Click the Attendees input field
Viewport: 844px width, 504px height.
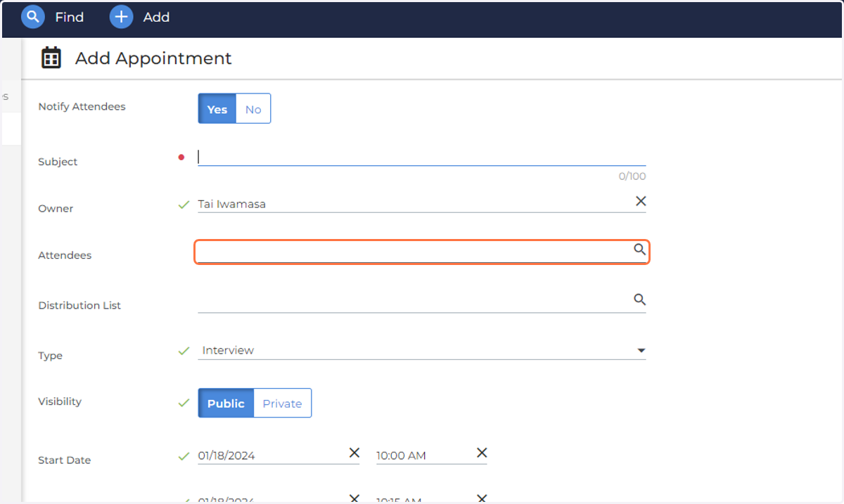(421, 252)
